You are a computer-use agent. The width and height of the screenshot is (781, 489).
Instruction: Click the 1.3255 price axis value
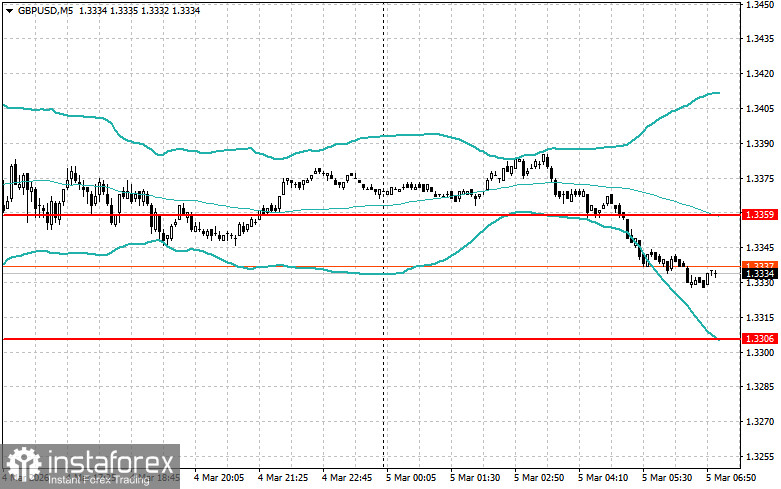tap(760, 457)
